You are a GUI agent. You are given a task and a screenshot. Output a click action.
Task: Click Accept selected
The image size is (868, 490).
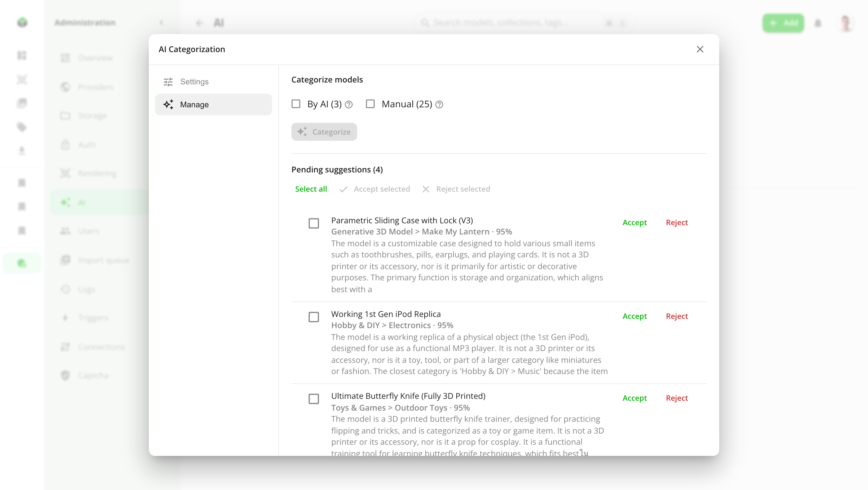click(x=374, y=189)
